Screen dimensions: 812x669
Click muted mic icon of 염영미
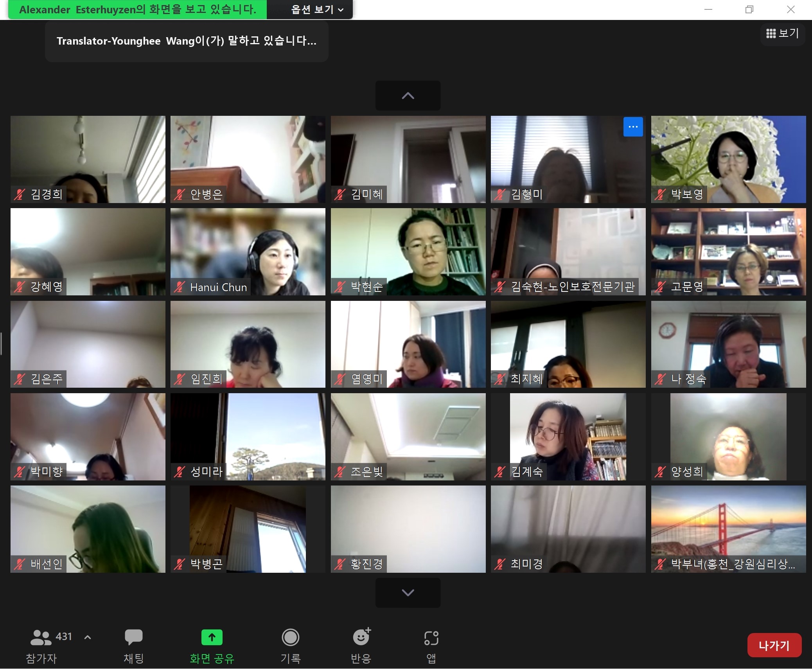pos(340,379)
